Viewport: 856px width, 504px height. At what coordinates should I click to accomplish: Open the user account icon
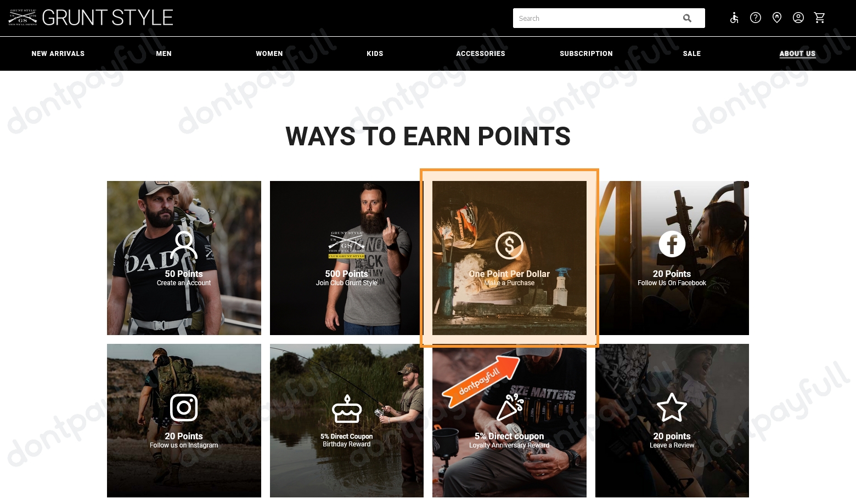pyautogui.click(x=798, y=18)
